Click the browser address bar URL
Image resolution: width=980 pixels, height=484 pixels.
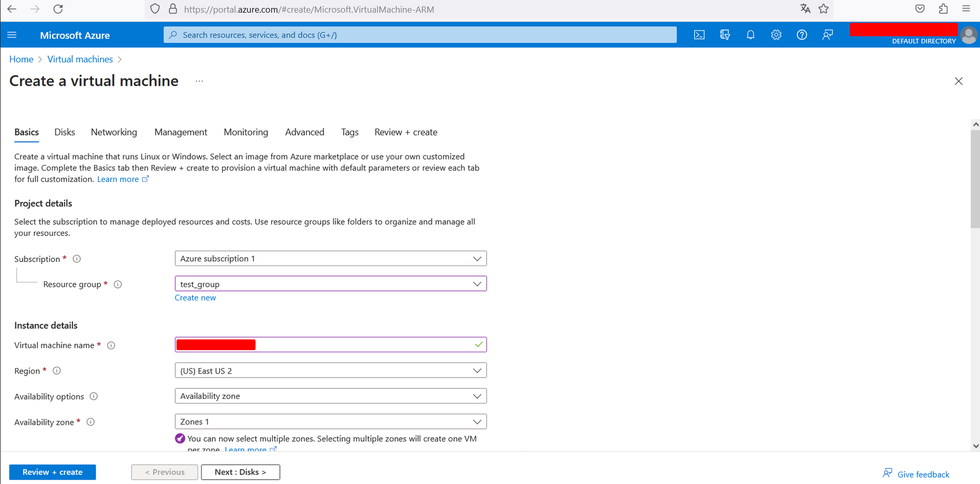pos(309,9)
